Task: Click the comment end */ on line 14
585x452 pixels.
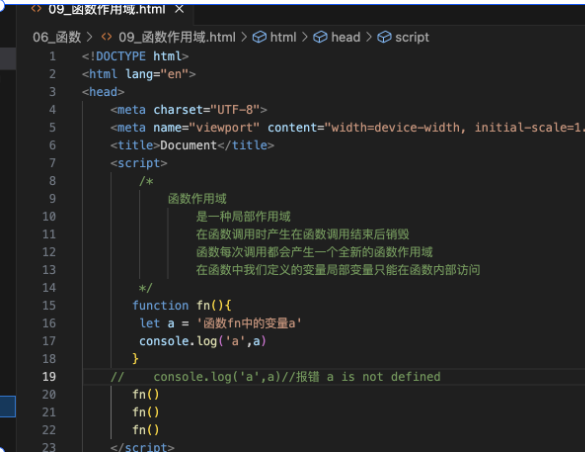Action: (x=146, y=288)
